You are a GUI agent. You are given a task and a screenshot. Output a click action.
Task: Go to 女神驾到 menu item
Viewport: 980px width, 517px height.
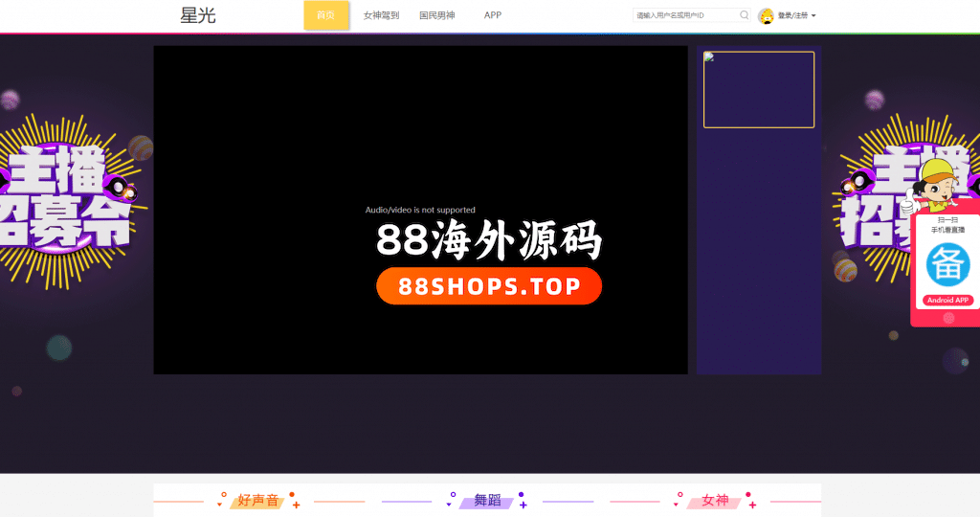click(381, 15)
